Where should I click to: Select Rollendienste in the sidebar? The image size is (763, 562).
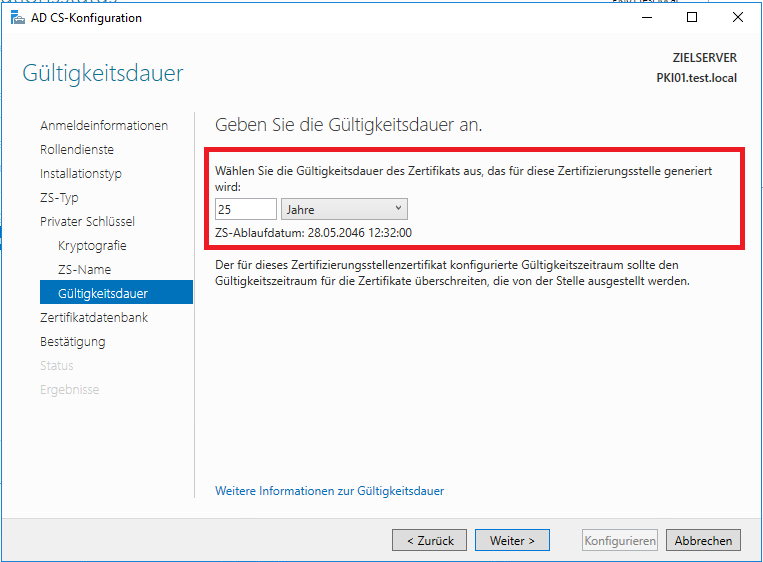coord(77,150)
